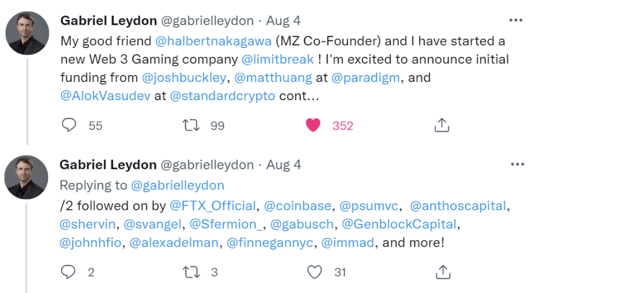Share the first tweet

pos(442,125)
